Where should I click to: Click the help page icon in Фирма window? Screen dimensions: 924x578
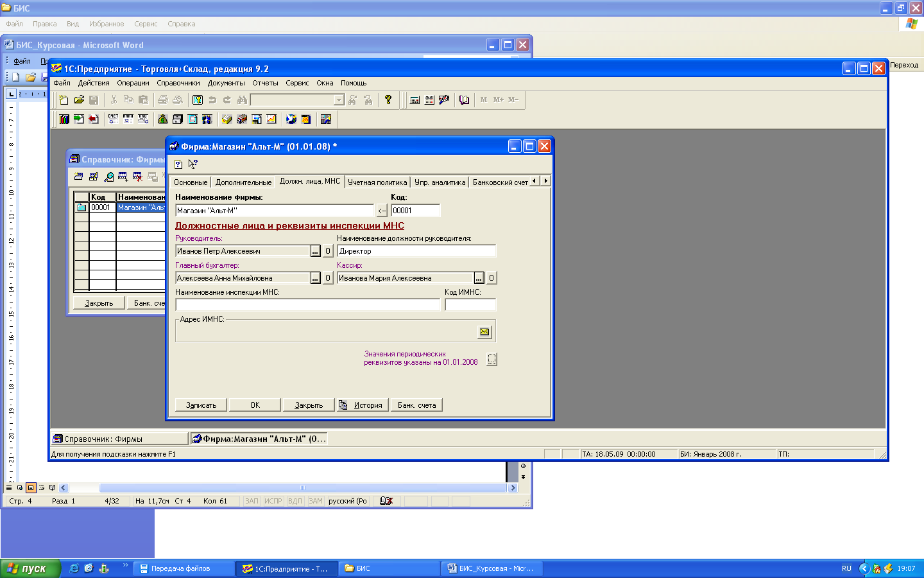[x=178, y=164]
